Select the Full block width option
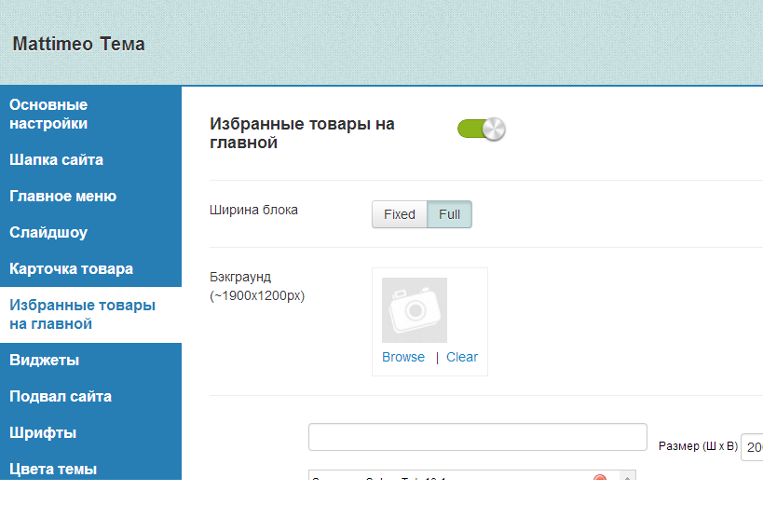Viewport: 763px width, 532px height. tap(449, 214)
